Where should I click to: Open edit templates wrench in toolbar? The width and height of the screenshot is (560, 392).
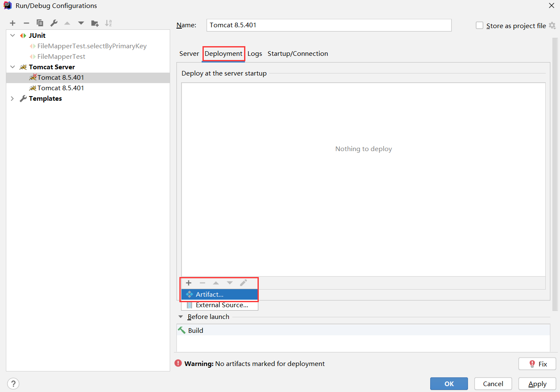pyautogui.click(x=54, y=23)
